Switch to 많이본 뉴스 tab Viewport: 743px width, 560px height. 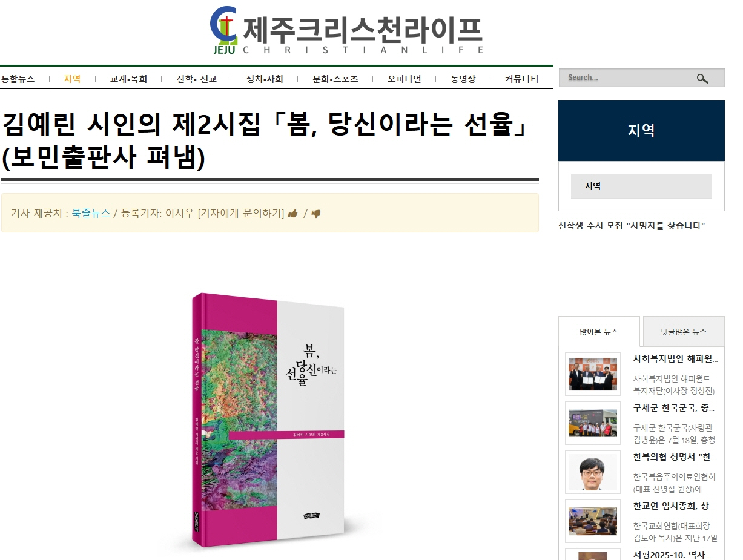[599, 332]
